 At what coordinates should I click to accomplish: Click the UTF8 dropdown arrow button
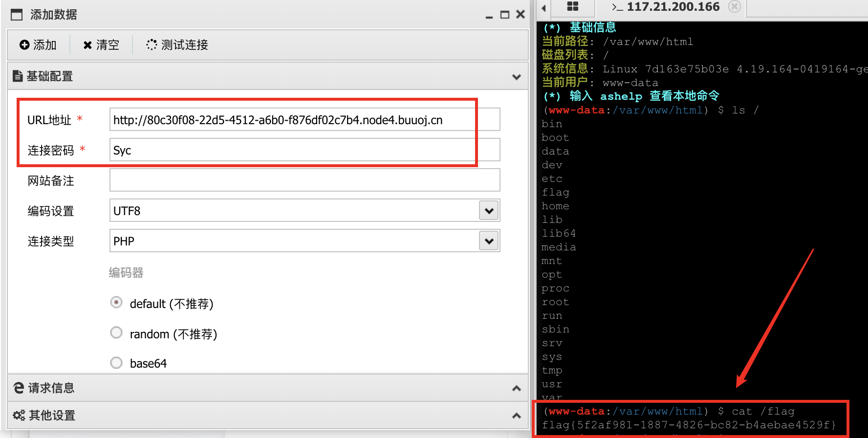[489, 211]
